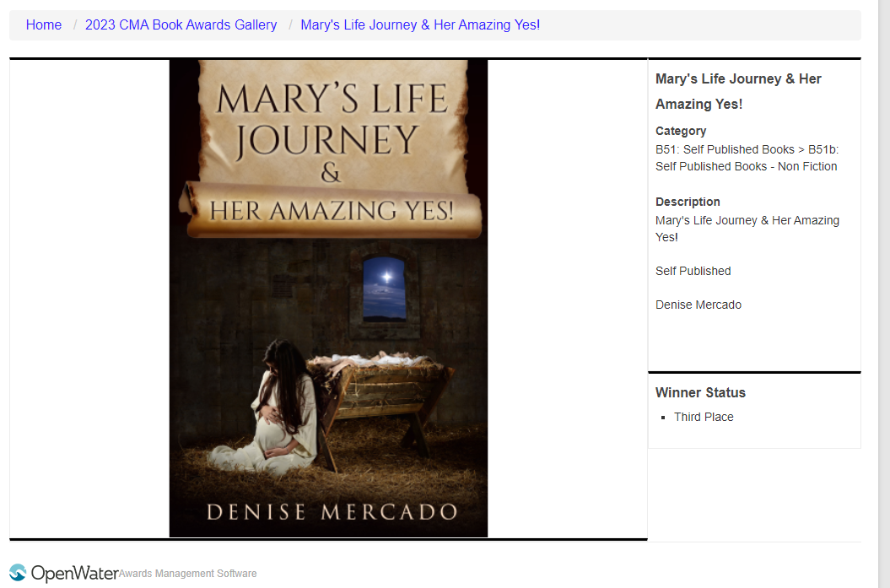
Task: Click the book cover image
Action: pyautogui.click(x=329, y=299)
